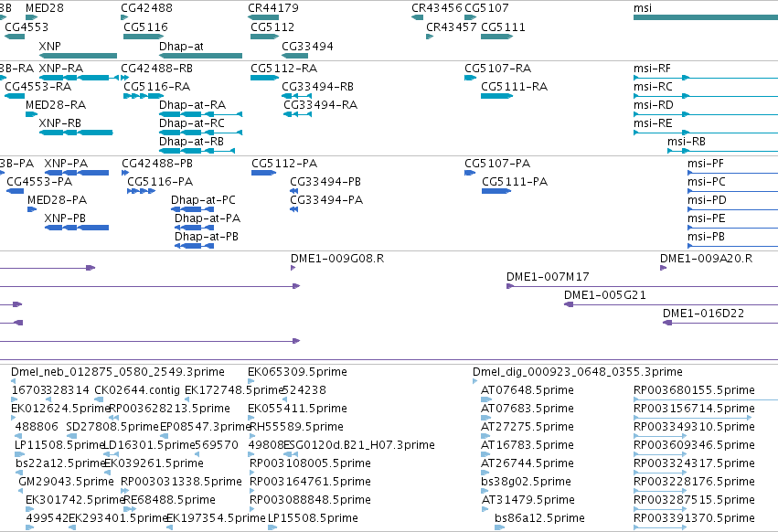Select CG5116-PA protein label
778x532 pixels.
coord(160,182)
